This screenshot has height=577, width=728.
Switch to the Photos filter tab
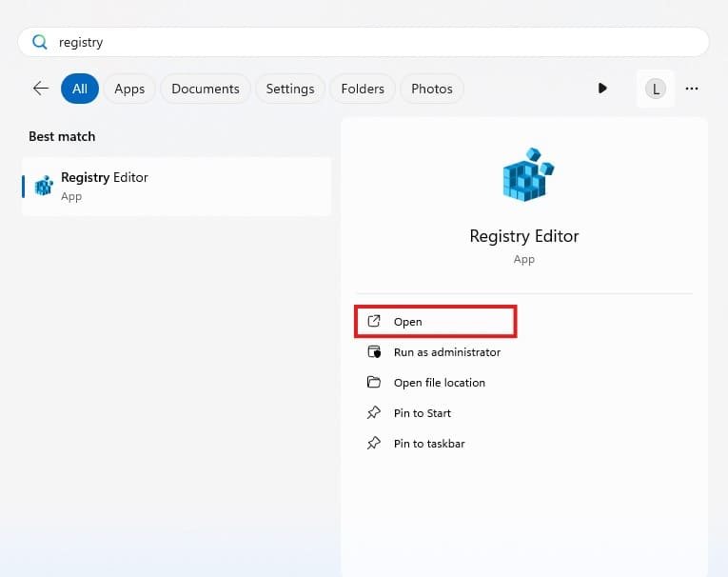tap(432, 89)
